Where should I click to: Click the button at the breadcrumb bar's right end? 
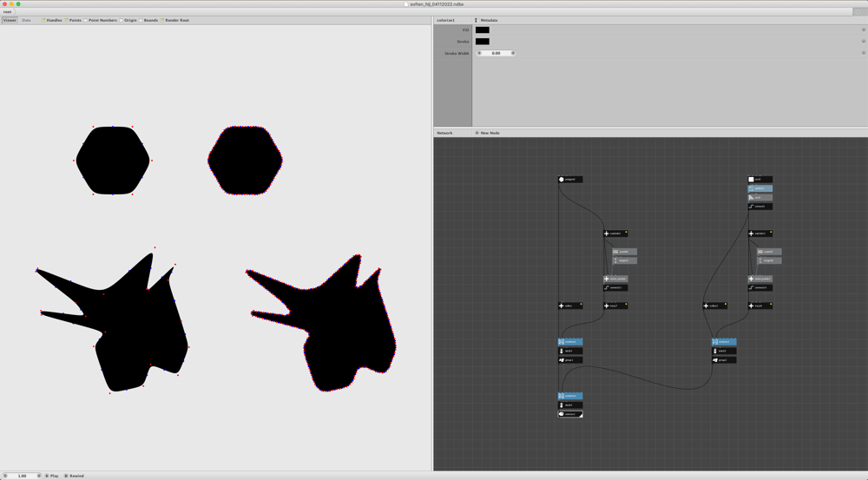(859, 11)
